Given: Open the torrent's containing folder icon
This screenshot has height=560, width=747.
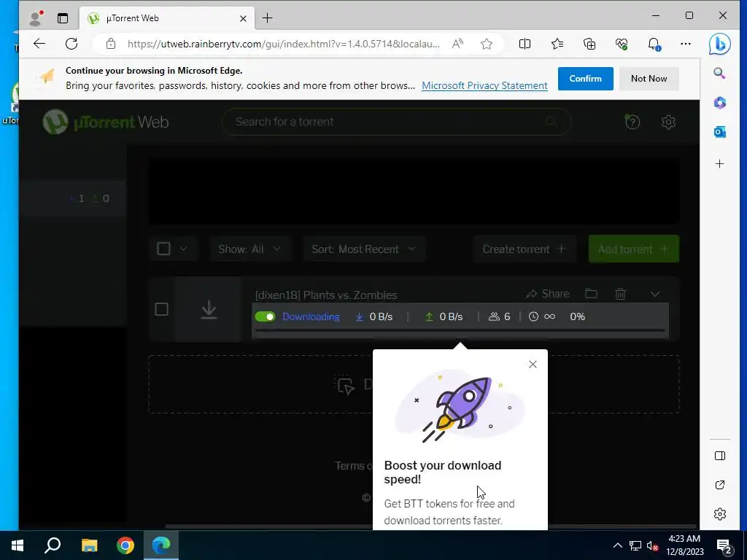Looking at the screenshot, I should click(x=591, y=293).
